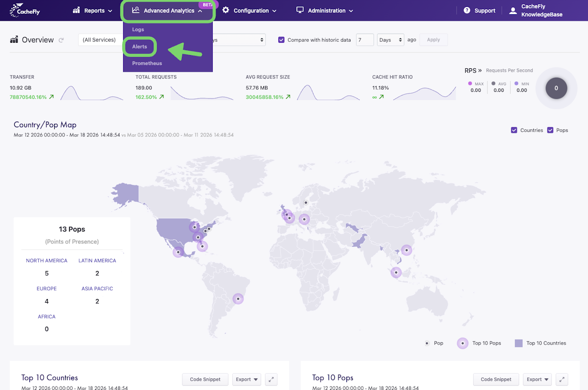This screenshot has width=588, height=390.
Task: Click Code Snippet button for Top 10 Pops
Action: 496,379
